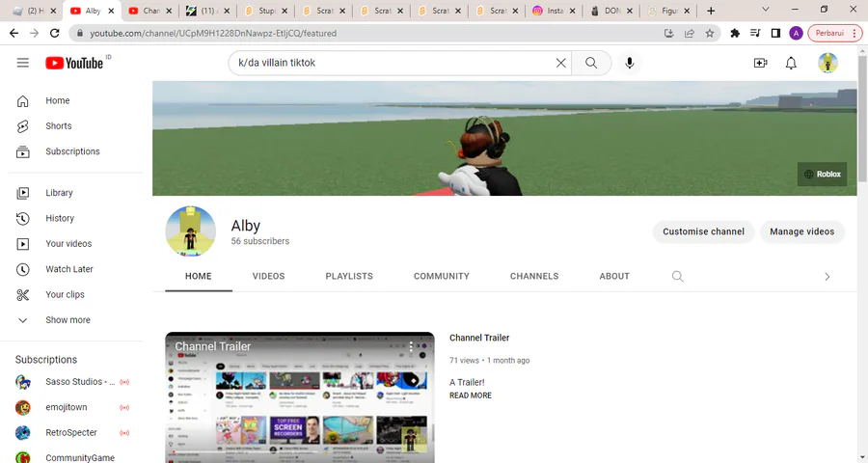Click the share page icon in address bar

point(690,33)
